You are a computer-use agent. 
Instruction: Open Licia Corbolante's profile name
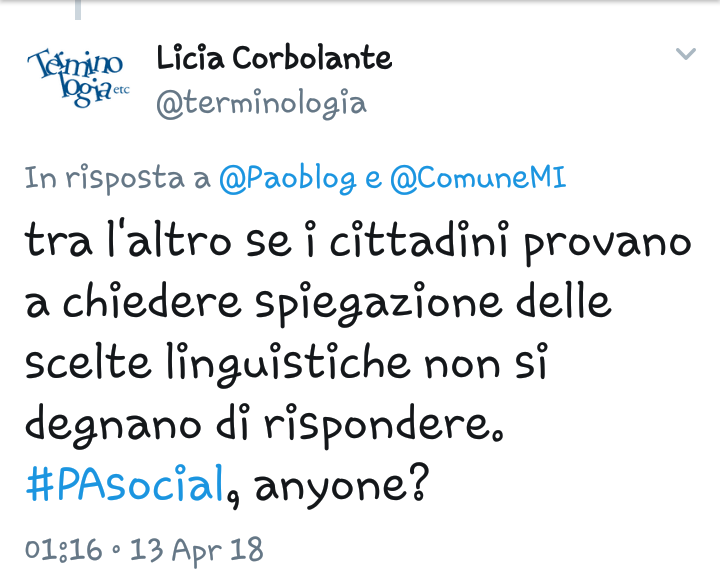(274, 58)
